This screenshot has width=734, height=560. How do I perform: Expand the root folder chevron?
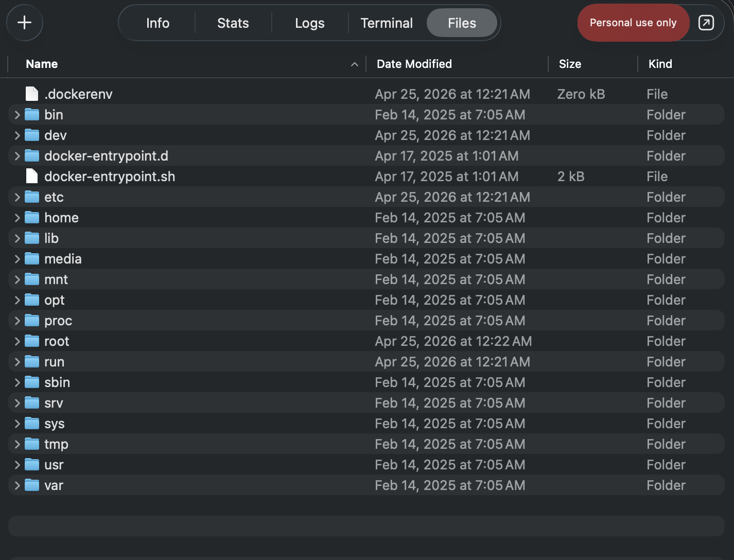pos(17,341)
